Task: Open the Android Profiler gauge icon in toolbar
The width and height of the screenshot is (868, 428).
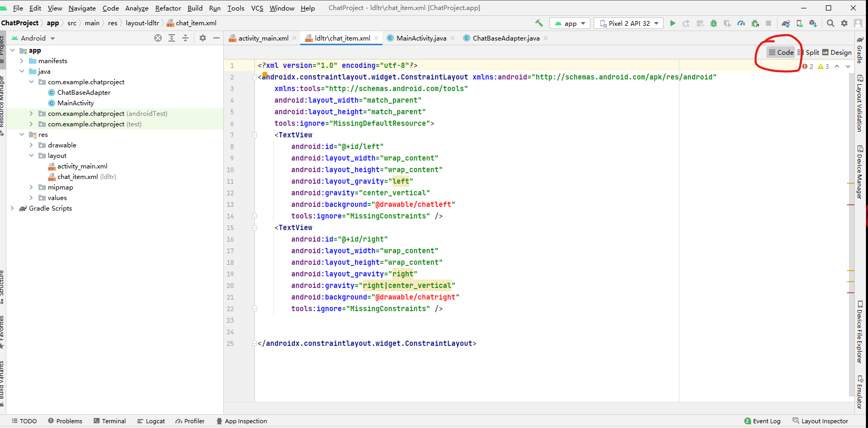Action: (741, 23)
